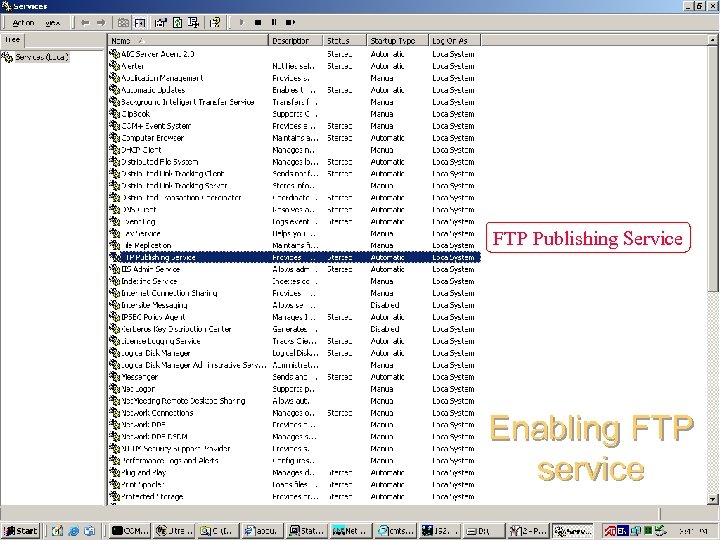Select the License Logging Service row
The image size is (720, 540).
tap(295, 341)
